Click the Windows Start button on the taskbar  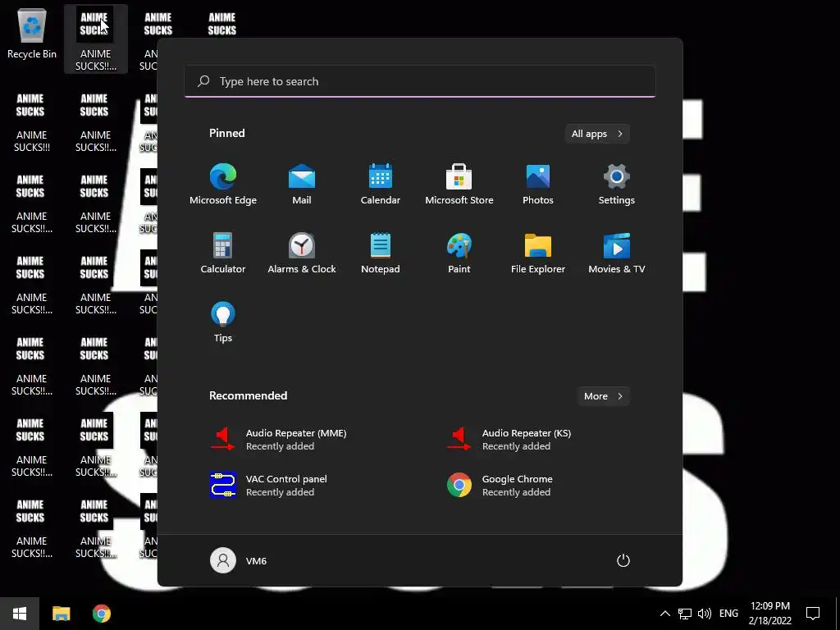click(x=20, y=614)
